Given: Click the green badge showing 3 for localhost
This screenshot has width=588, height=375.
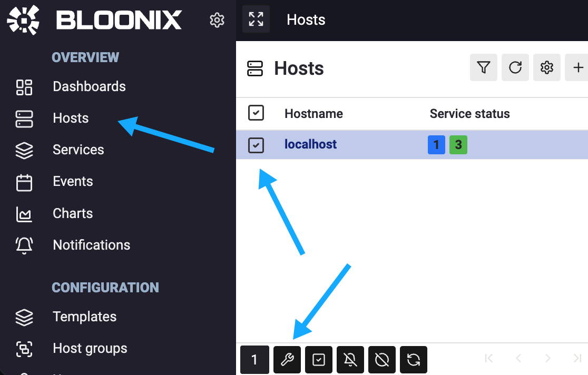Looking at the screenshot, I should [x=458, y=145].
